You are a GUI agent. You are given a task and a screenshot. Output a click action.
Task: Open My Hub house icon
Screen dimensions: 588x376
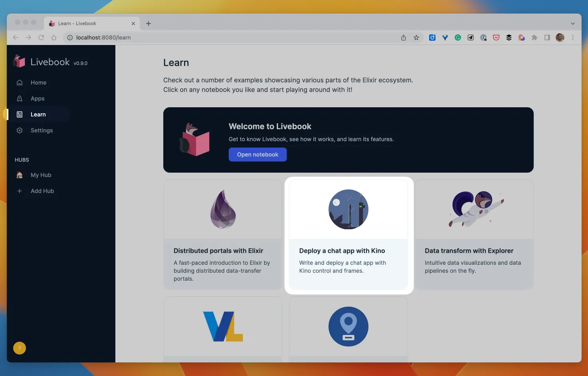click(20, 175)
